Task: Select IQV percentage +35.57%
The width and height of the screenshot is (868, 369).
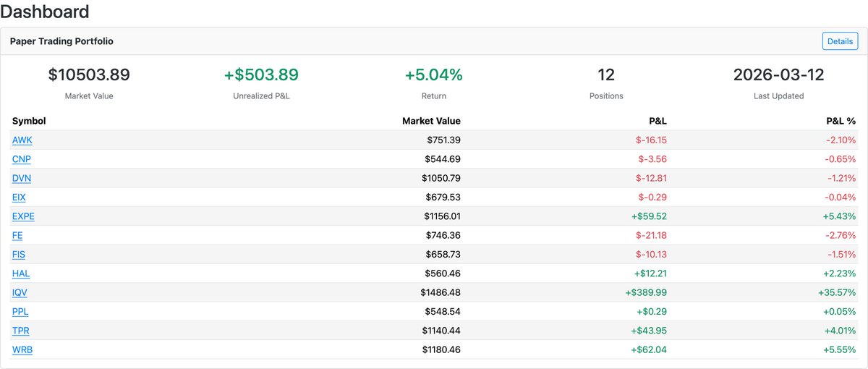Action: pos(837,292)
